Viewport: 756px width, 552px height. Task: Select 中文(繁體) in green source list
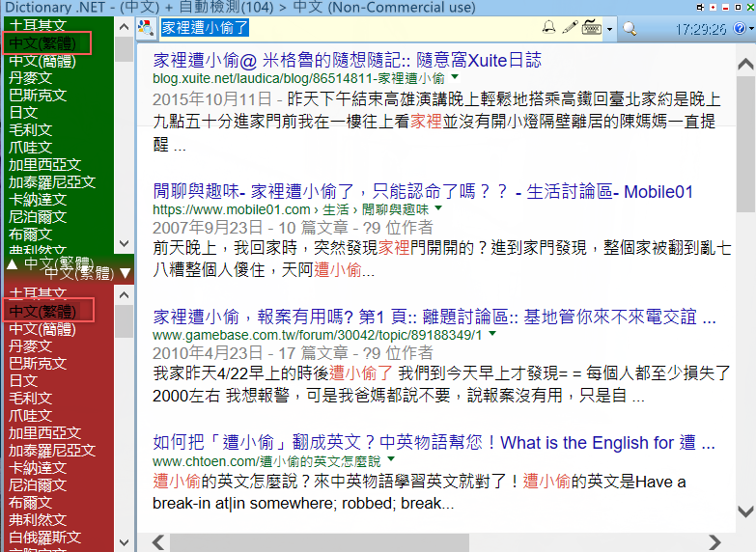[42, 43]
